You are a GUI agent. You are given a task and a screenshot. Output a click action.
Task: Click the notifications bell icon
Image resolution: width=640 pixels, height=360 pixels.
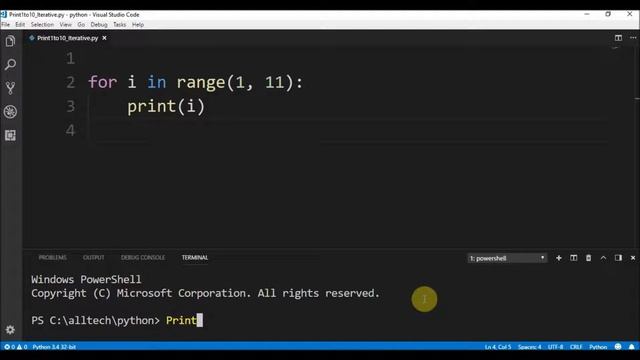pos(632,347)
